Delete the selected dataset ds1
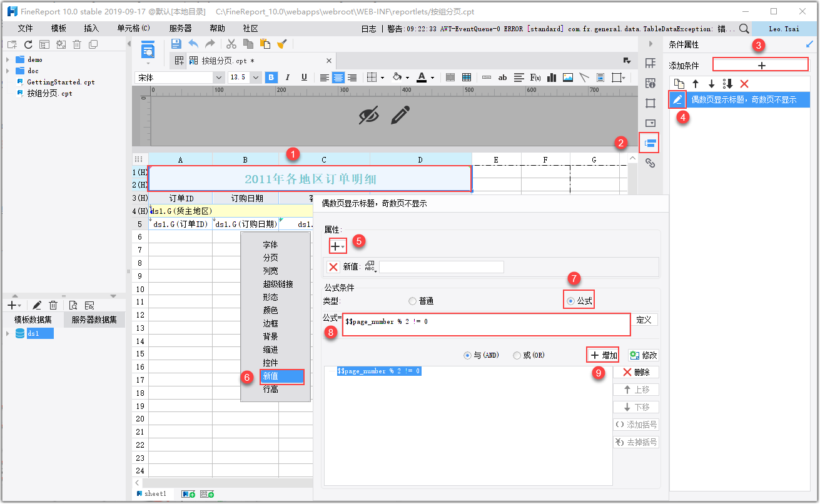This screenshot has height=504, width=820. click(53, 305)
